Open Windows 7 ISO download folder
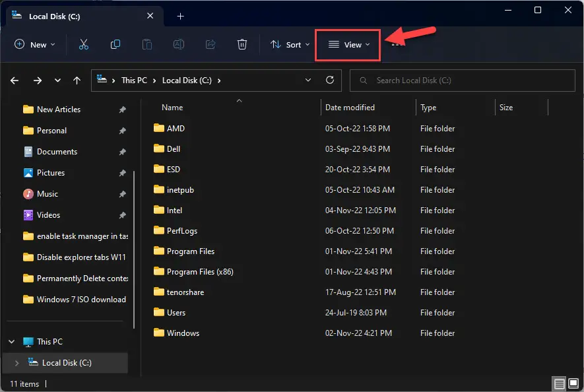584x392 pixels. pyautogui.click(x=74, y=300)
